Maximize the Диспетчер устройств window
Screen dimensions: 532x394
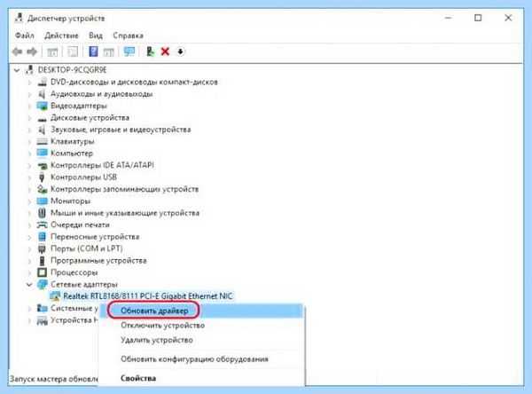[x=478, y=18]
